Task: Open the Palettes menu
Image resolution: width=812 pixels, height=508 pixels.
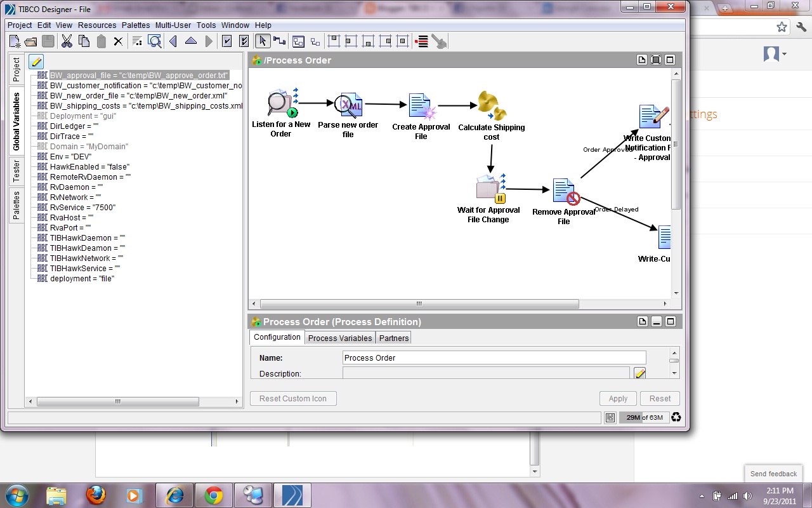Action: [136, 25]
